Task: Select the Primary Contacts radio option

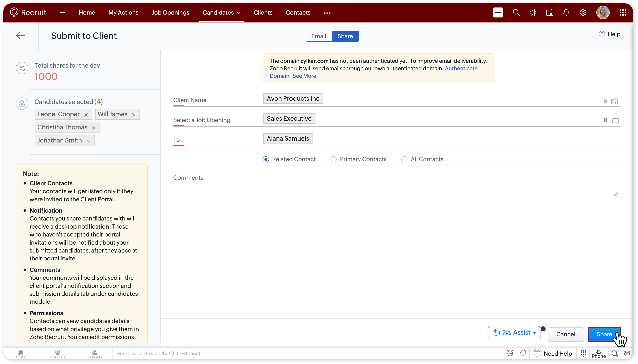Action: point(333,159)
